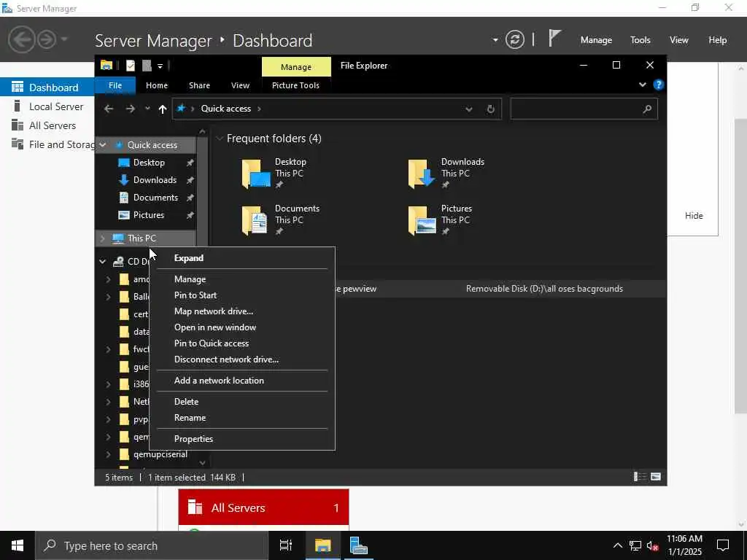Click the Windows Start button

pyautogui.click(x=18, y=545)
